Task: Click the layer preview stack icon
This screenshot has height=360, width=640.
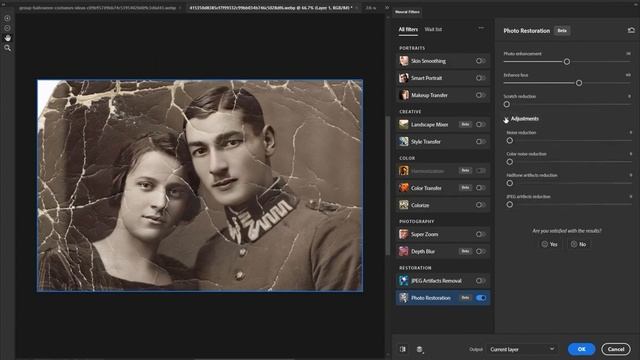Action: coord(420,349)
